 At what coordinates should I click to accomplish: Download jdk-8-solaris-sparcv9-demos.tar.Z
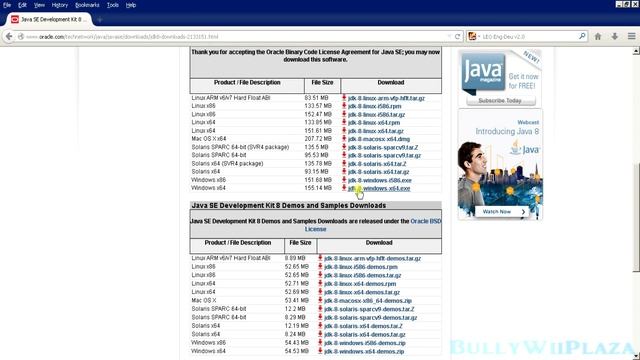[369, 309]
